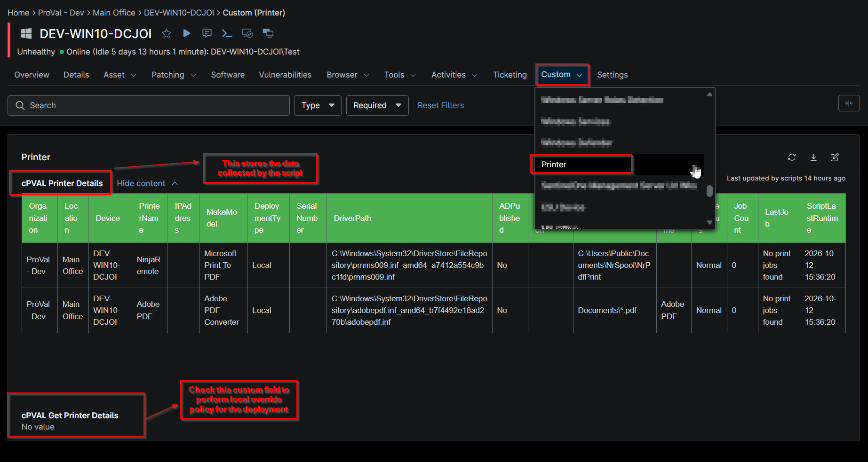Viewport: 868px width, 462px height.
Task: Download the Printer section data
Action: [813, 157]
